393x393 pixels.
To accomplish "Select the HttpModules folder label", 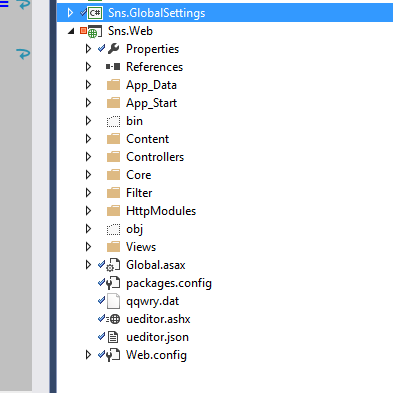I will click(x=161, y=211).
